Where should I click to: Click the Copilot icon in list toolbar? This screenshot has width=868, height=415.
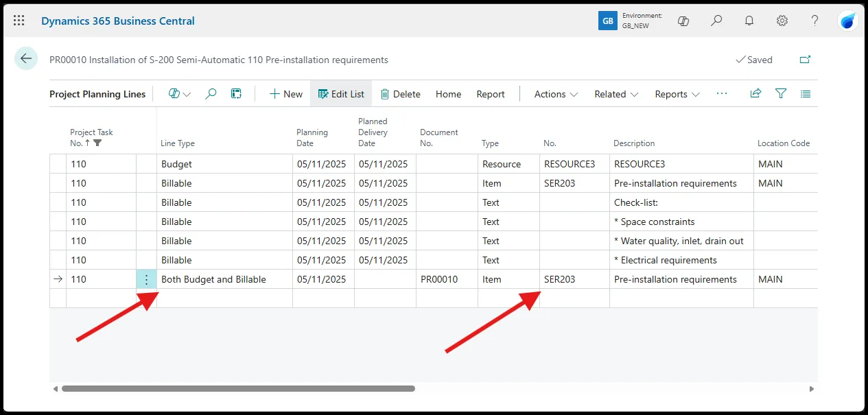pyautogui.click(x=174, y=94)
